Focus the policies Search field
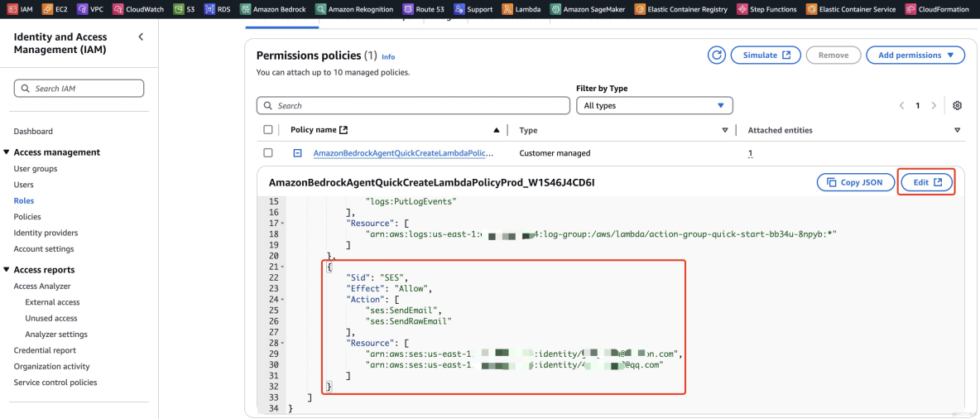This screenshot has height=419, width=980. (413, 106)
